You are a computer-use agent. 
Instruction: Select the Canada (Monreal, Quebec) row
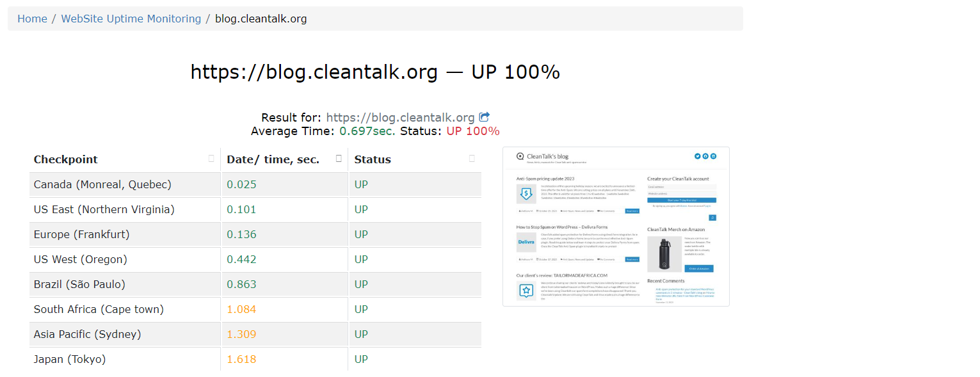tap(102, 184)
